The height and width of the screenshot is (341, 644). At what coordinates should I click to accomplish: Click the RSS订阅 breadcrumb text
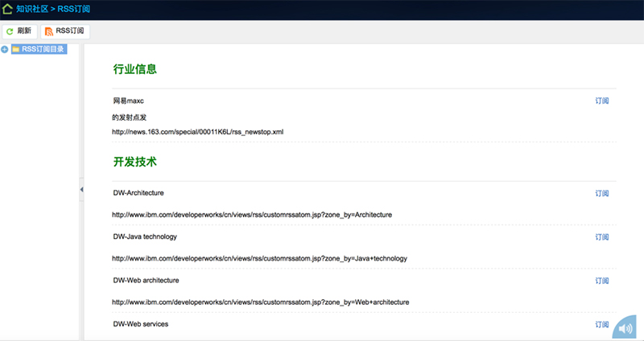click(x=73, y=9)
